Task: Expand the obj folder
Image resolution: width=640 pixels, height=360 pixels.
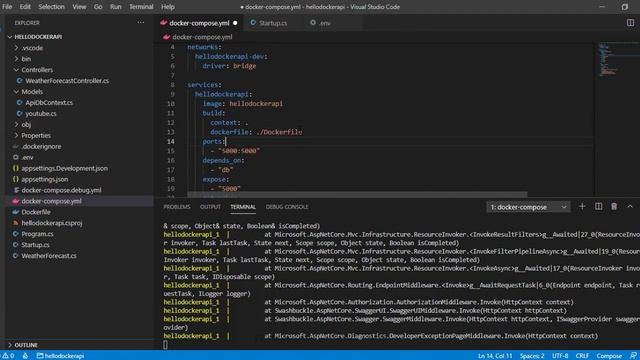Action: [x=26, y=124]
